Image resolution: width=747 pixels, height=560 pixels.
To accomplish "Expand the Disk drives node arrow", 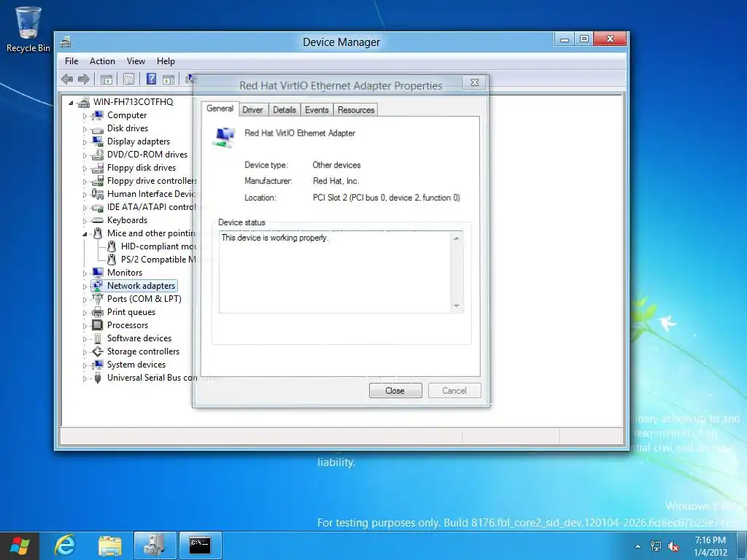I will 85,129.
